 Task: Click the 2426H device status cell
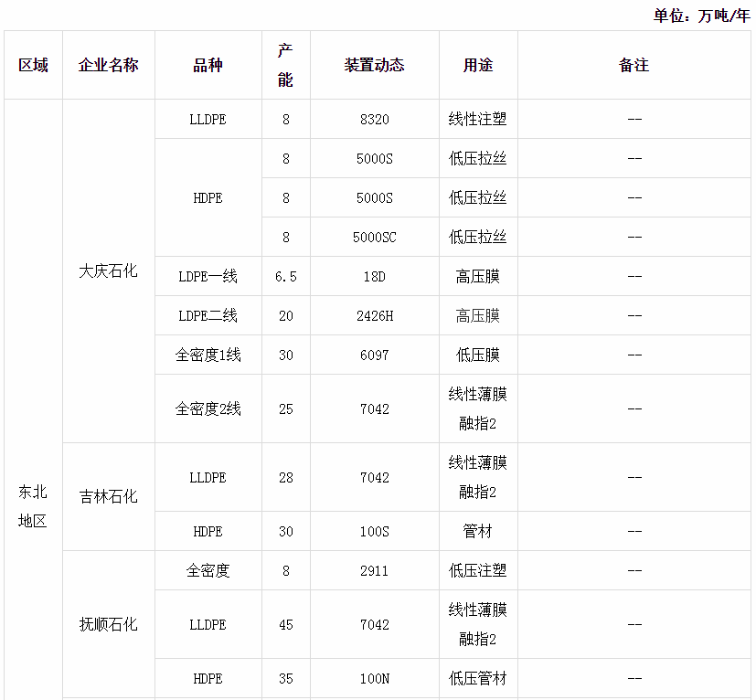[374, 316]
